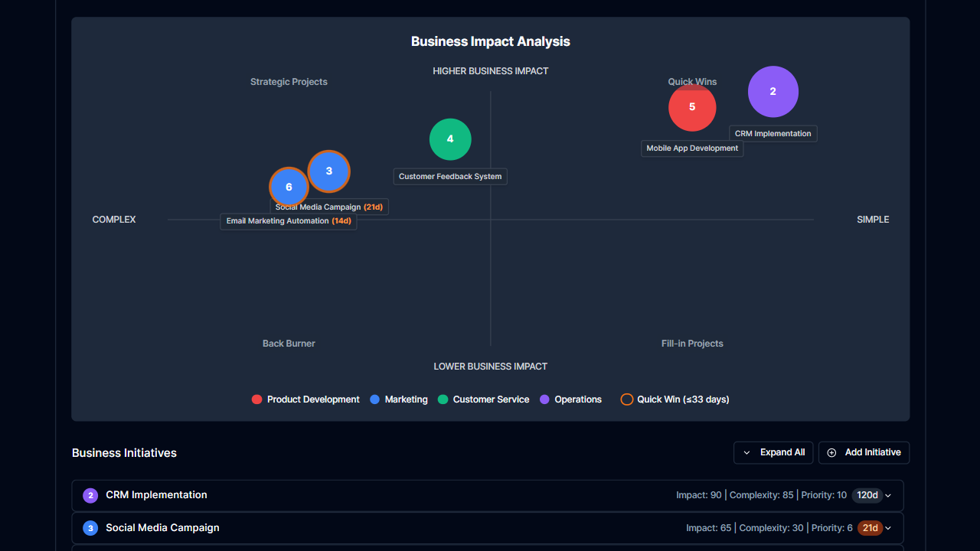The image size is (980, 551).
Task: Open the chevron inside Expand All
Action: click(x=746, y=452)
